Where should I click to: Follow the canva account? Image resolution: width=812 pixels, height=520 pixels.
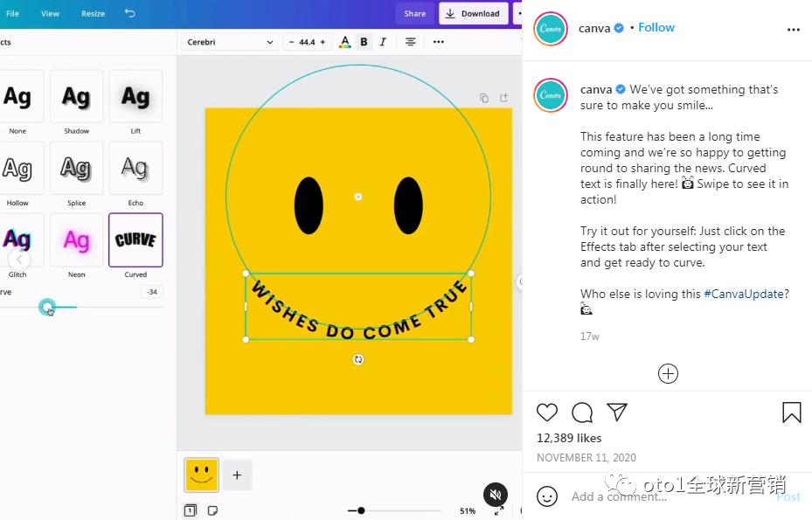[x=656, y=27]
